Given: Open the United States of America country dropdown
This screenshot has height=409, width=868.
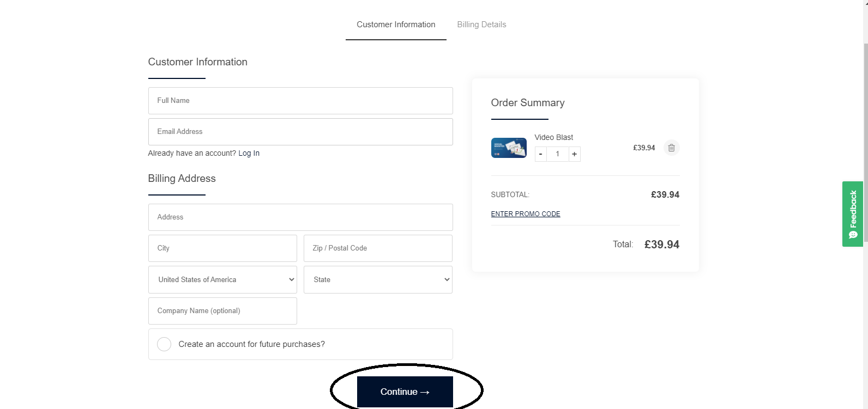Looking at the screenshot, I should [x=222, y=280].
